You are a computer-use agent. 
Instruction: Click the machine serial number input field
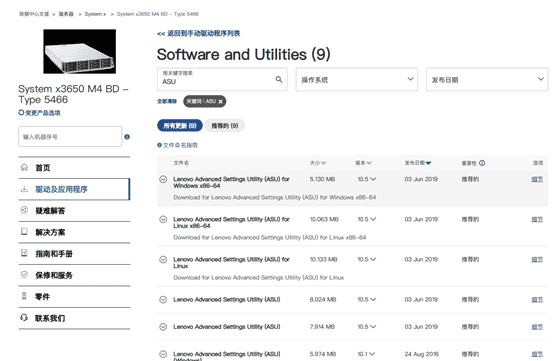(x=70, y=137)
